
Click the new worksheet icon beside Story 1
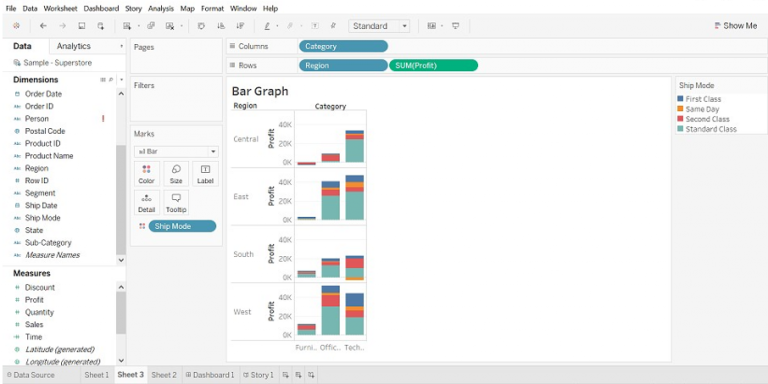pos(286,375)
